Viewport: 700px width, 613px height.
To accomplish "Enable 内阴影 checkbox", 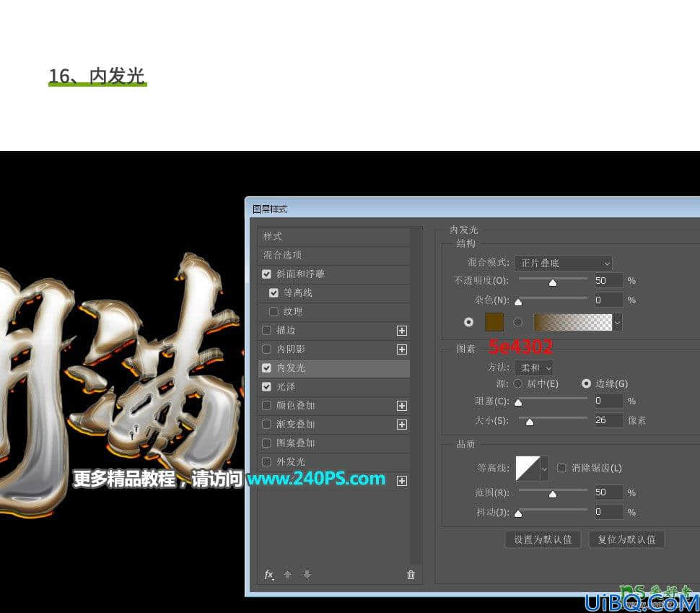I will click(266, 349).
